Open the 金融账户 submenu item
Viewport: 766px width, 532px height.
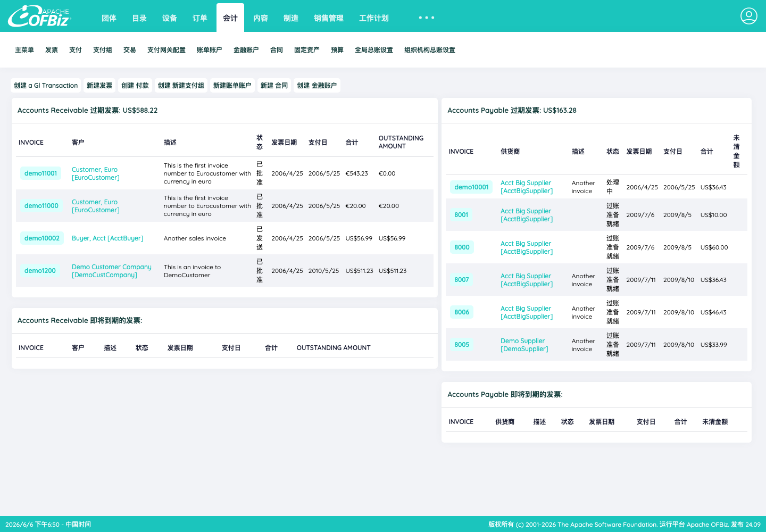pos(246,50)
